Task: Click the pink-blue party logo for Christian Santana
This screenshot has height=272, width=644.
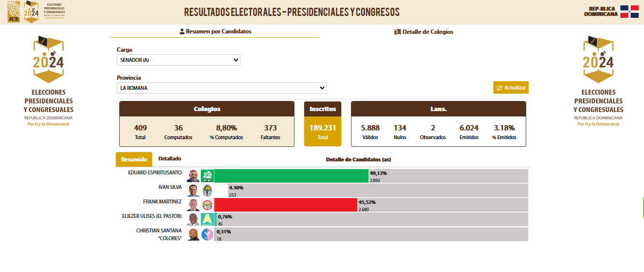Action: click(x=207, y=234)
